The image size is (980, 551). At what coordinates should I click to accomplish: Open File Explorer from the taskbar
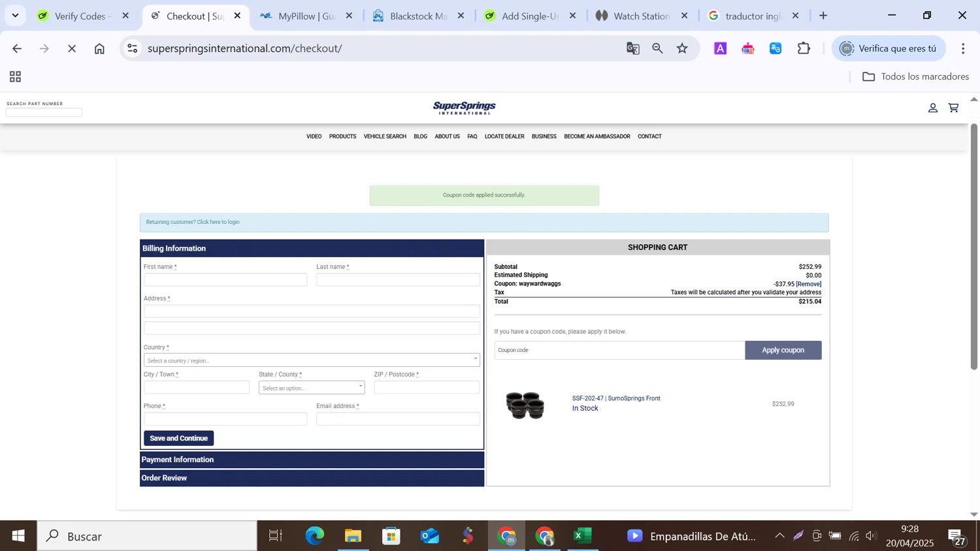click(353, 536)
